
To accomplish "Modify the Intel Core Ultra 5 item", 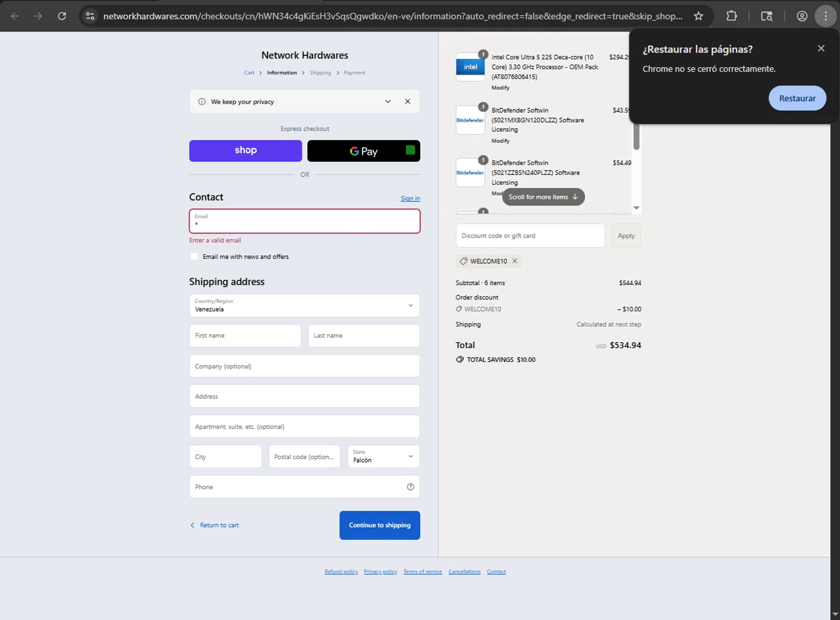I will tap(501, 88).
